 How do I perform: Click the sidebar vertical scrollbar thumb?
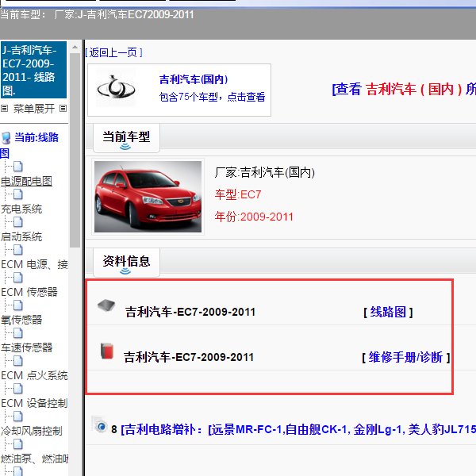pos(75,150)
